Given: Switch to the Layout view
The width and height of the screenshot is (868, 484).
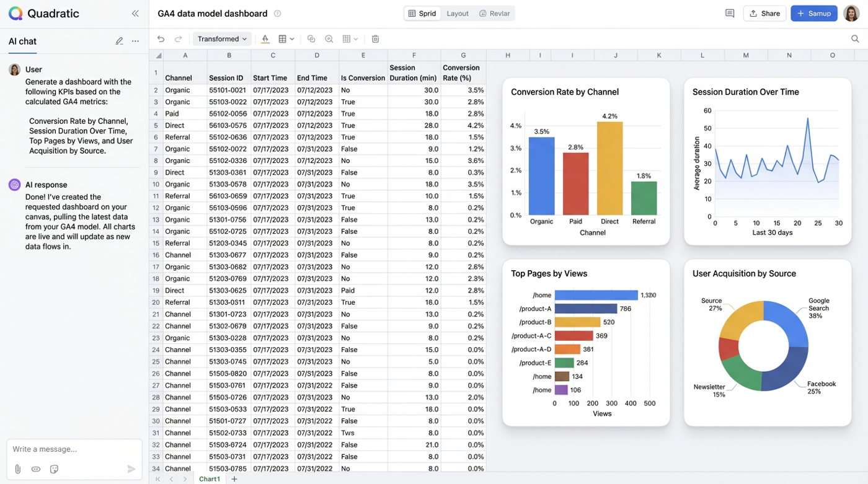Looking at the screenshot, I should coord(458,14).
